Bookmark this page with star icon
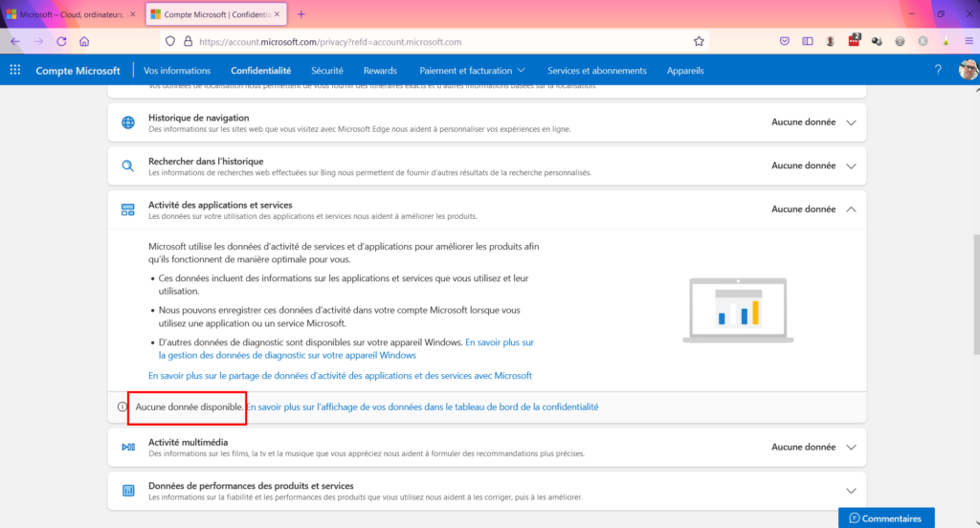This screenshot has width=980, height=528. pyautogui.click(x=699, y=42)
